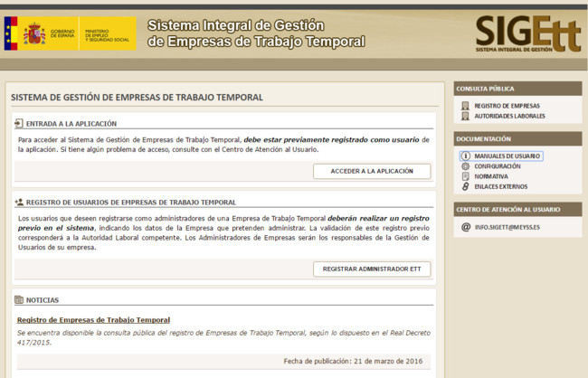Click the Configuración gear icon

(x=465, y=166)
